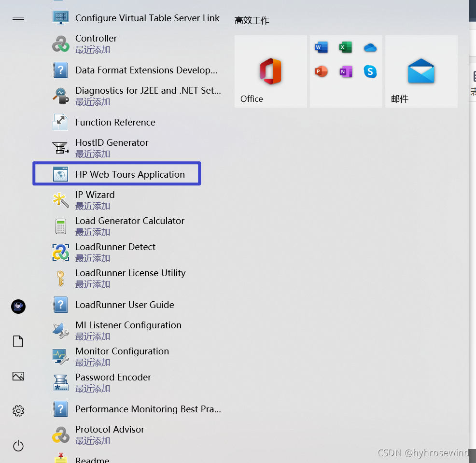This screenshot has height=463, width=476.
Task: Click 'IP Wizard' text entry
Action: pos(95,195)
